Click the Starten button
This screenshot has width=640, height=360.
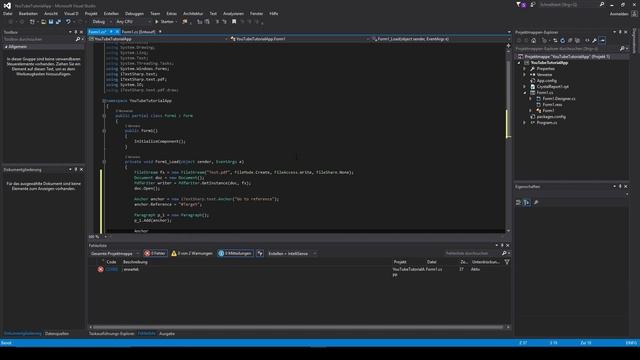tap(164, 22)
